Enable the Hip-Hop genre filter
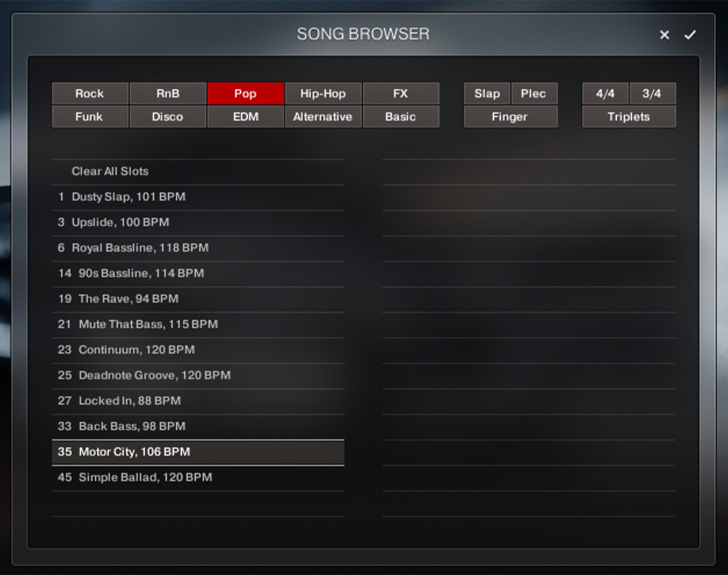 323,94
